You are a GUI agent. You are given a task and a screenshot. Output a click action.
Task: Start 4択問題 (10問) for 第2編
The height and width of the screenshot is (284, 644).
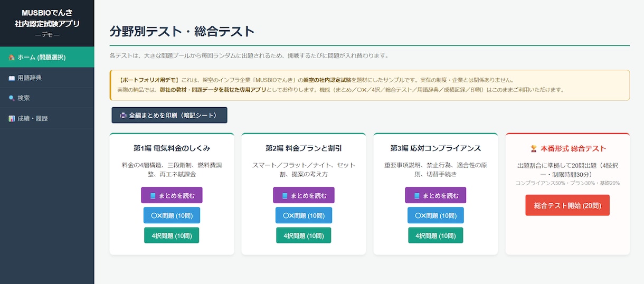click(x=304, y=235)
